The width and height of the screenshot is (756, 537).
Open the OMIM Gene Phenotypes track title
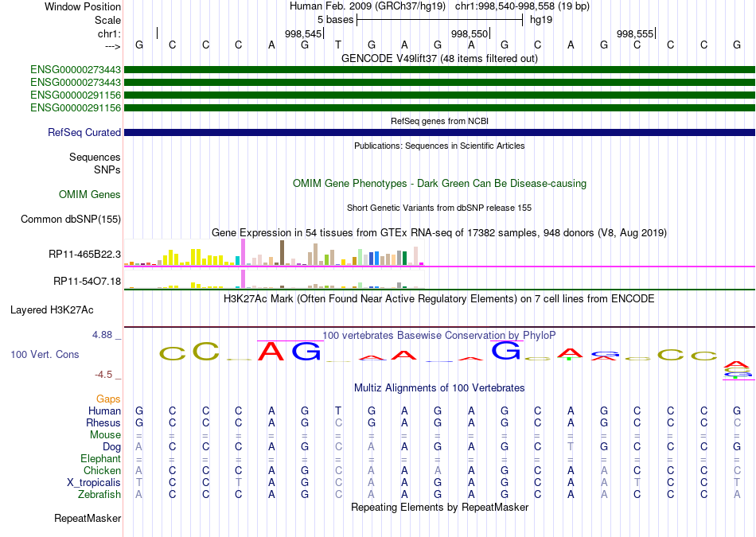(439, 183)
